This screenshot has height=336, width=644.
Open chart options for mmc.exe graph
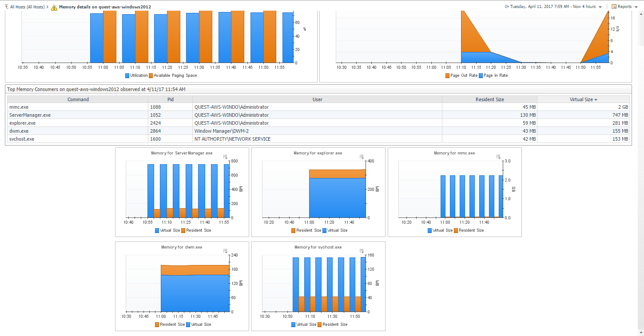pos(498,157)
